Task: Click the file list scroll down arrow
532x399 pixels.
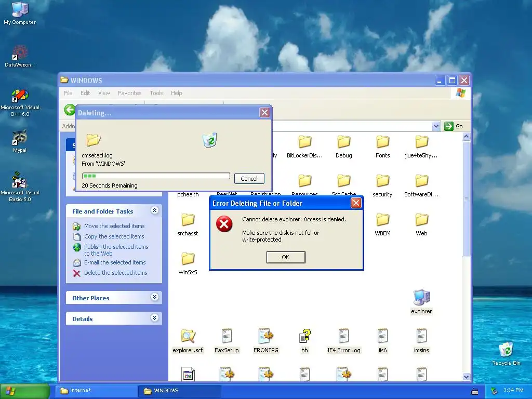Action: (x=466, y=377)
